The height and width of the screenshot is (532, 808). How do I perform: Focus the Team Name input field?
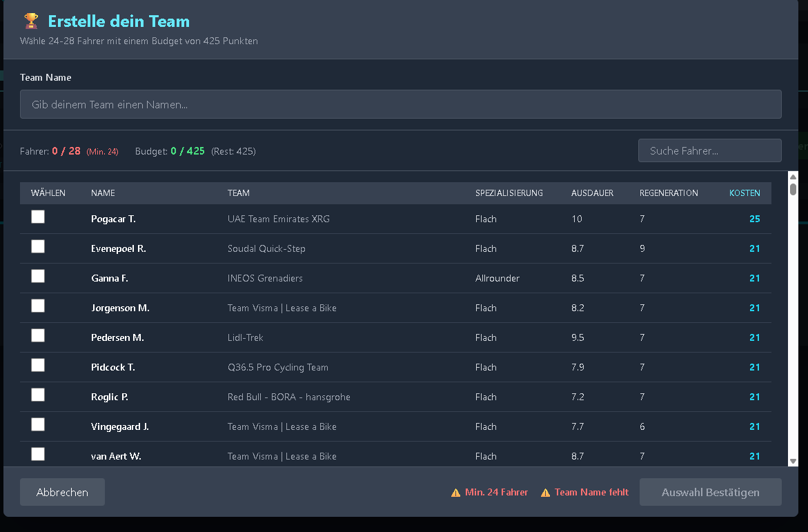click(x=400, y=104)
